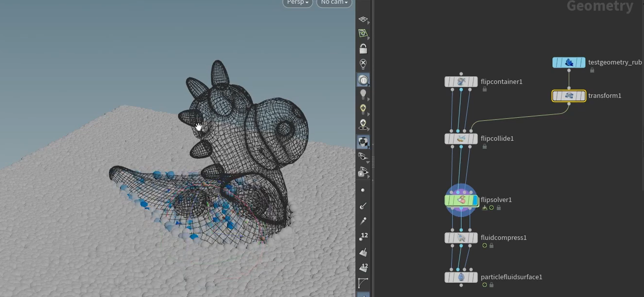Click the output connector below transform1
The image size is (644, 297).
tap(569, 104)
